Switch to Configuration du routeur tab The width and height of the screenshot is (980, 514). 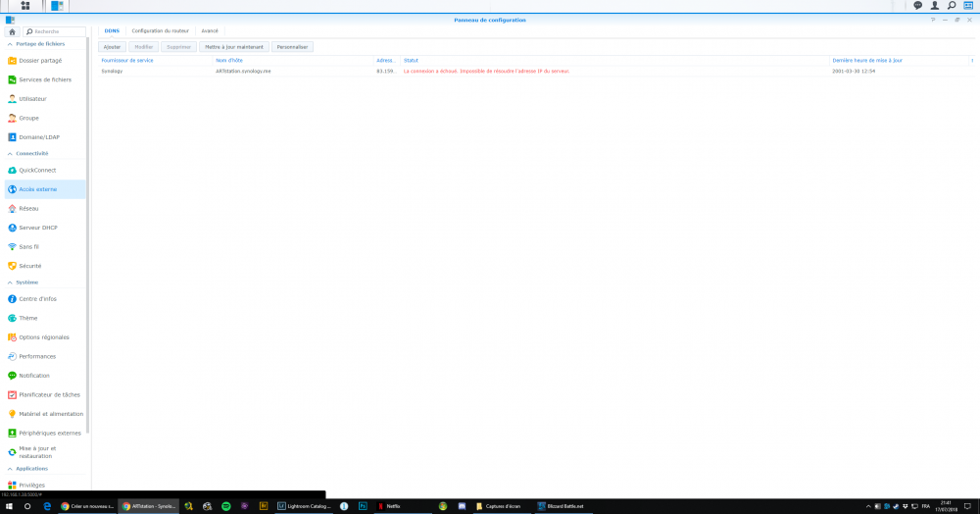160,30
